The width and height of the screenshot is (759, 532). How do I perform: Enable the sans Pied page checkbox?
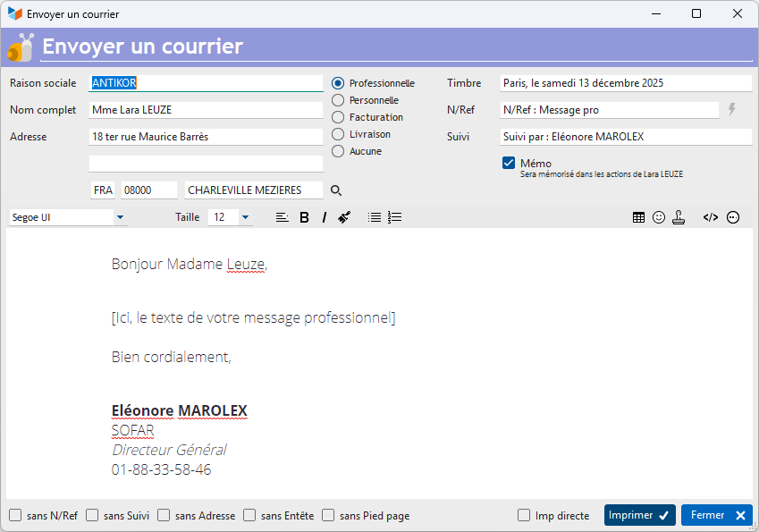click(x=328, y=515)
